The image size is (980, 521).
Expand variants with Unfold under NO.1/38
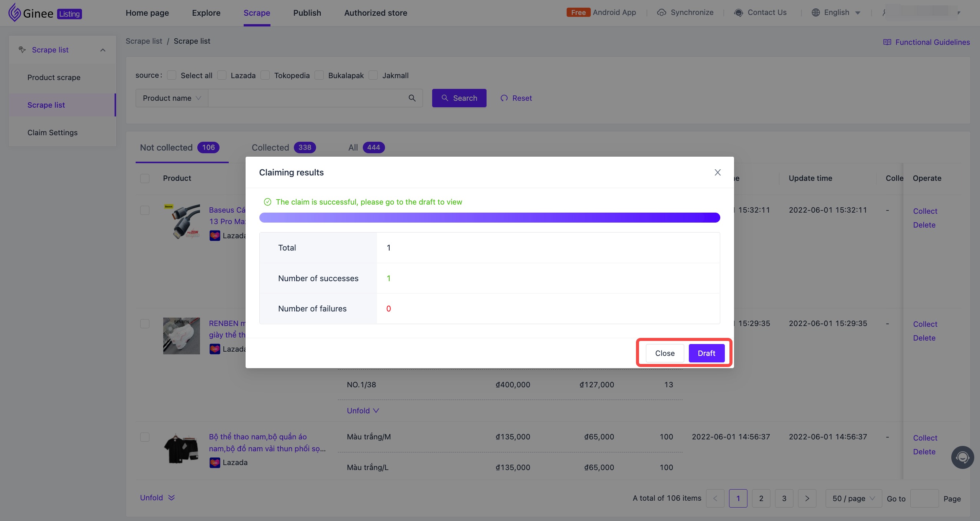pyautogui.click(x=363, y=411)
